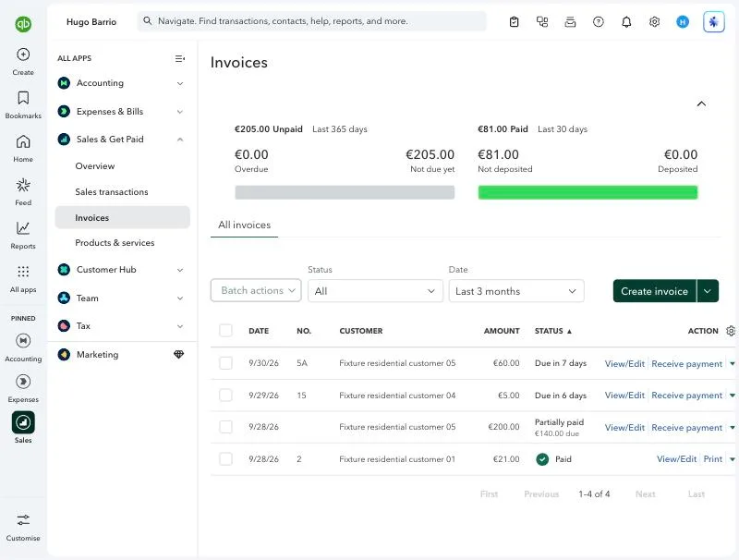Open Overview under Sales & Get Paid

tap(95, 166)
